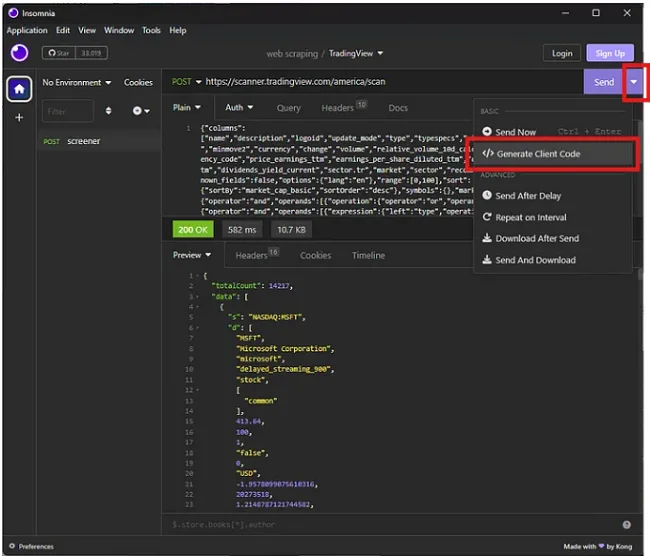Click the "USD" value in response

(248, 473)
